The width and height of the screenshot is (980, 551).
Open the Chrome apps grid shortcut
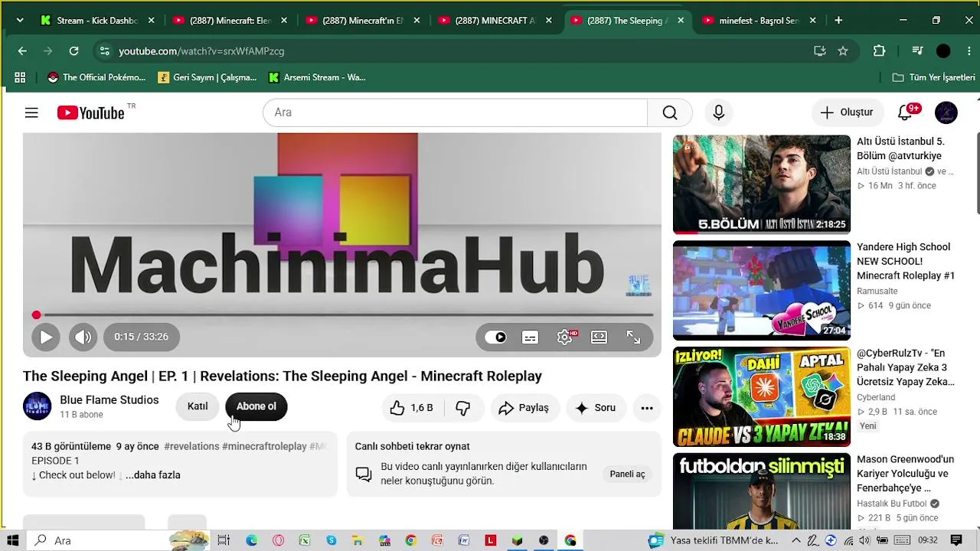tap(20, 77)
